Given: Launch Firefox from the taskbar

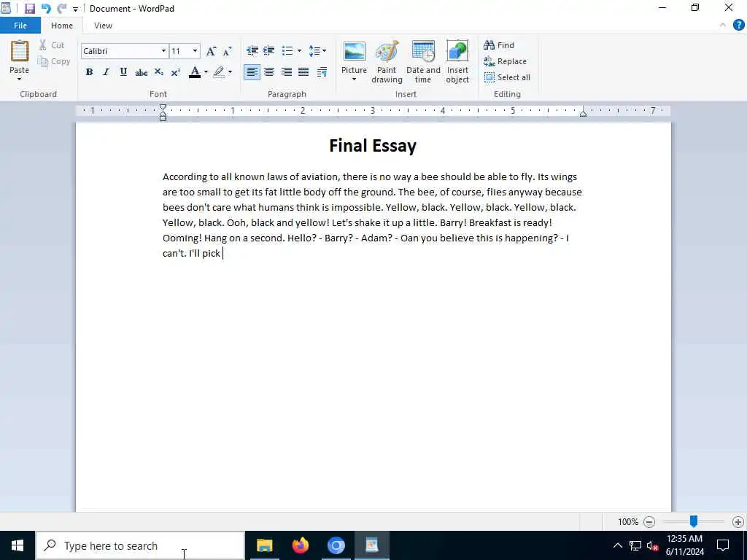Looking at the screenshot, I should pos(300,545).
